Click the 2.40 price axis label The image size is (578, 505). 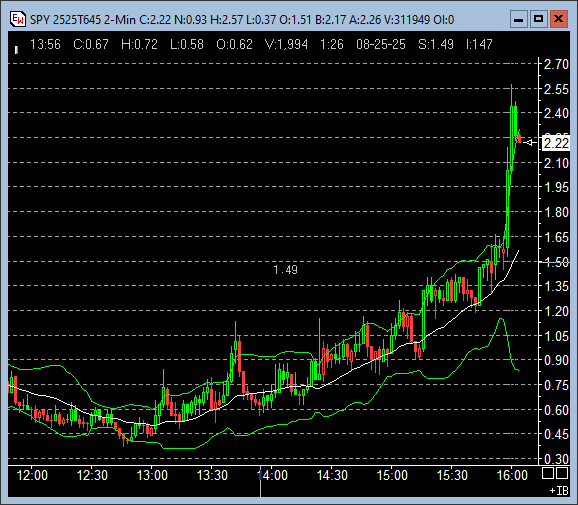pyautogui.click(x=556, y=113)
